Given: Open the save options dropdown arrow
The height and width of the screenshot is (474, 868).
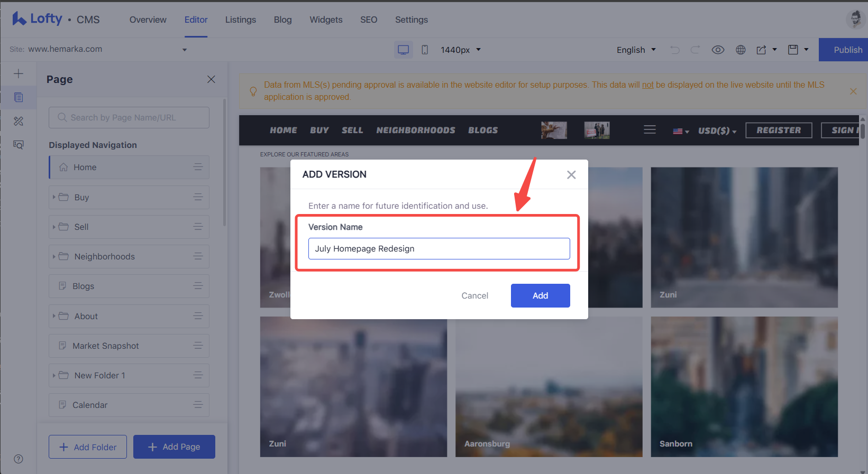Looking at the screenshot, I should coord(807,50).
